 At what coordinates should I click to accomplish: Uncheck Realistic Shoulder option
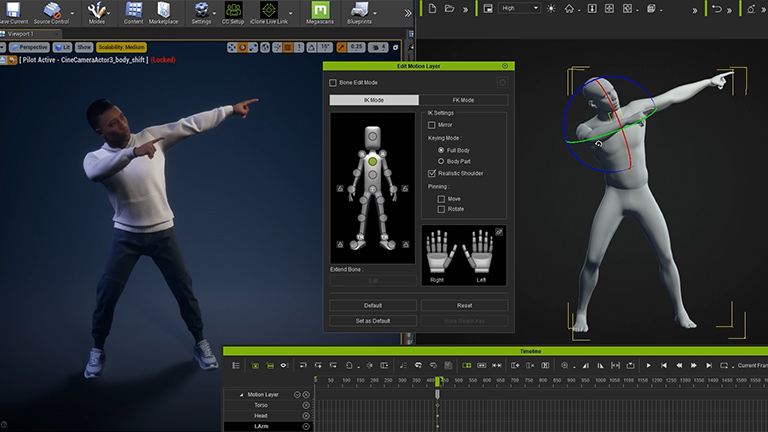tap(432, 173)
